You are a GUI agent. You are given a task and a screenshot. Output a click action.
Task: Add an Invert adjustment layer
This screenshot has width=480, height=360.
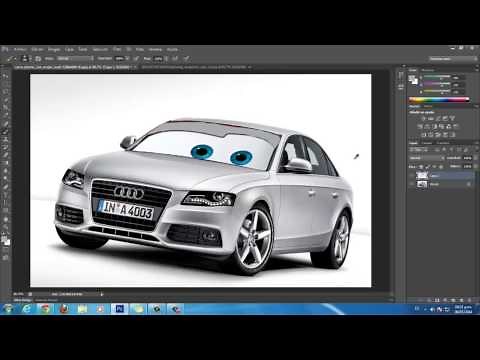(424, 135)
